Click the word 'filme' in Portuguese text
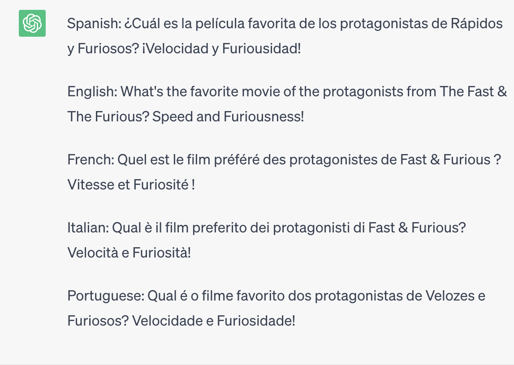This screenshot has height=365, width=514. point(217,296)
